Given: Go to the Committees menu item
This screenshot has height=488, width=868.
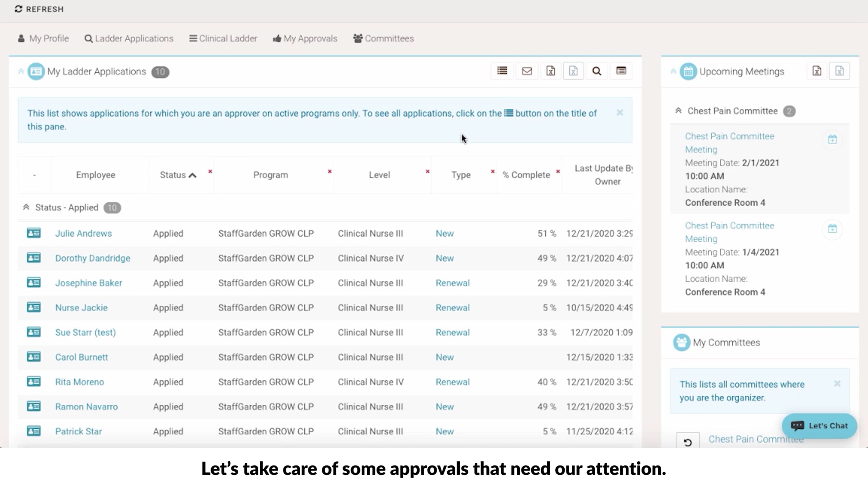Looking at the screenshot, I should [383, 38].
